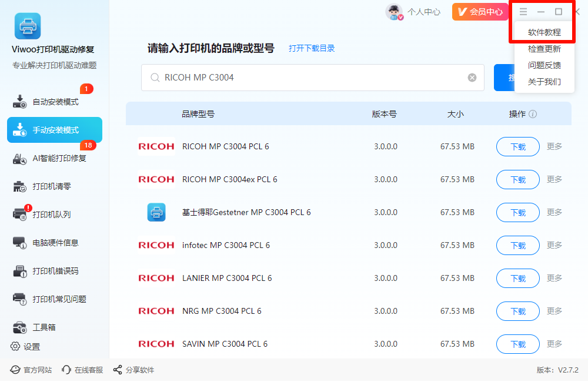The height and width of the screenshot is (382, 588).
Task: Open 设置 via the gear icon
Action: [15, 346]
